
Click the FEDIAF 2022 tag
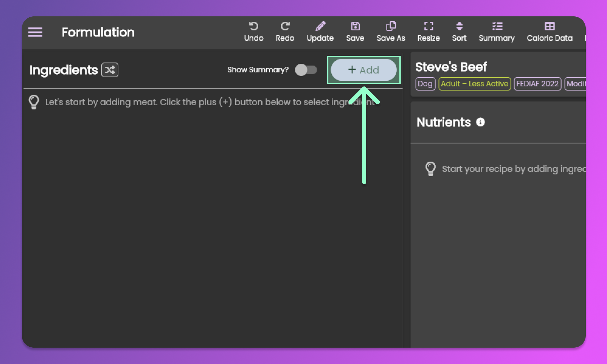(537, 84)
